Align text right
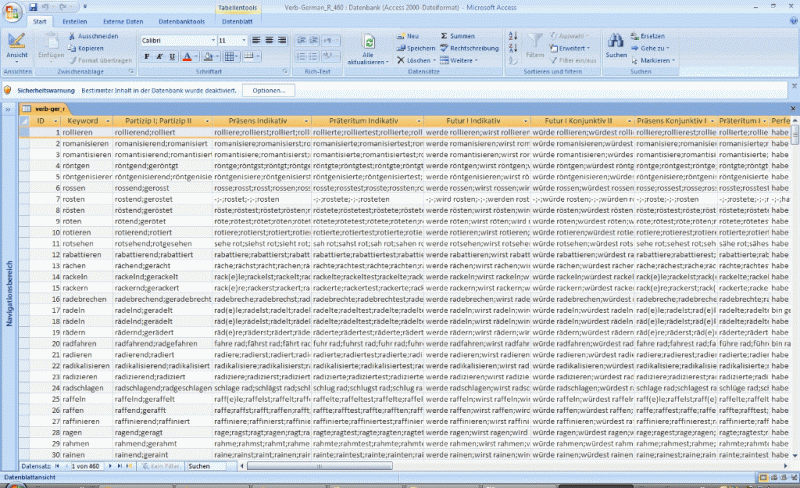Viewport: 800px width, 488px height. point(282,40)
